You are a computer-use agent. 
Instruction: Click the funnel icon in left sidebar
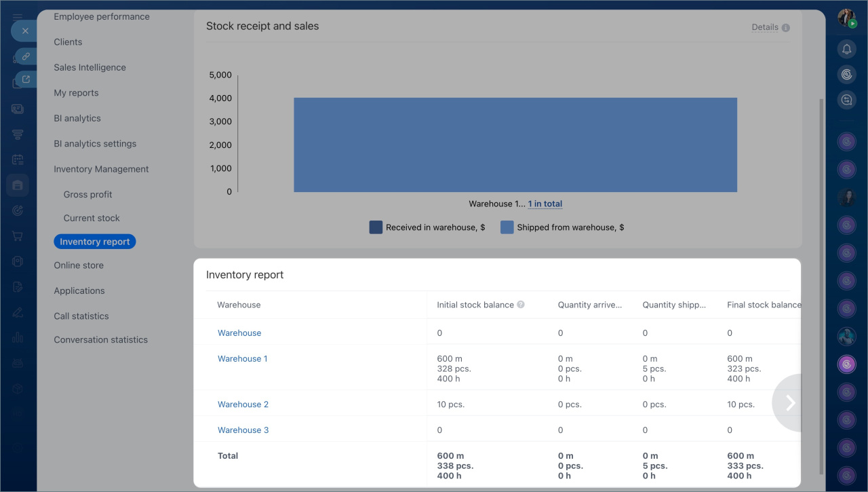[18, 134]
